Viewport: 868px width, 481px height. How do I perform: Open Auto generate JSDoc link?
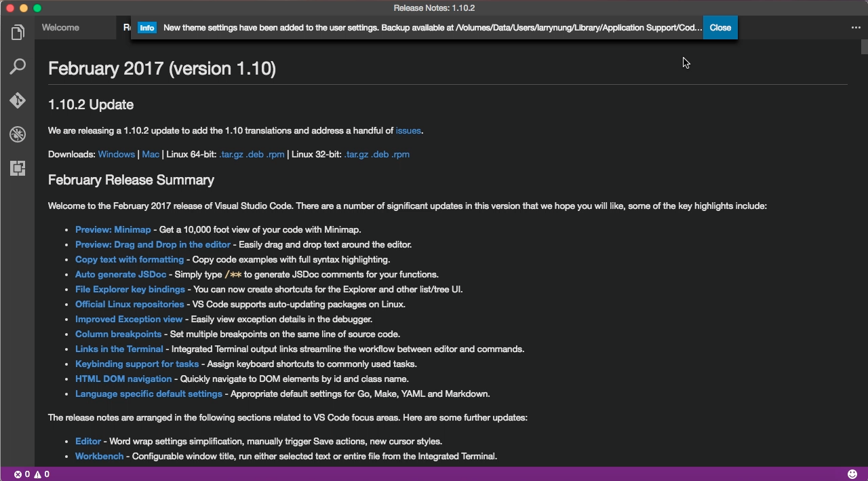(x=121, y=274)
